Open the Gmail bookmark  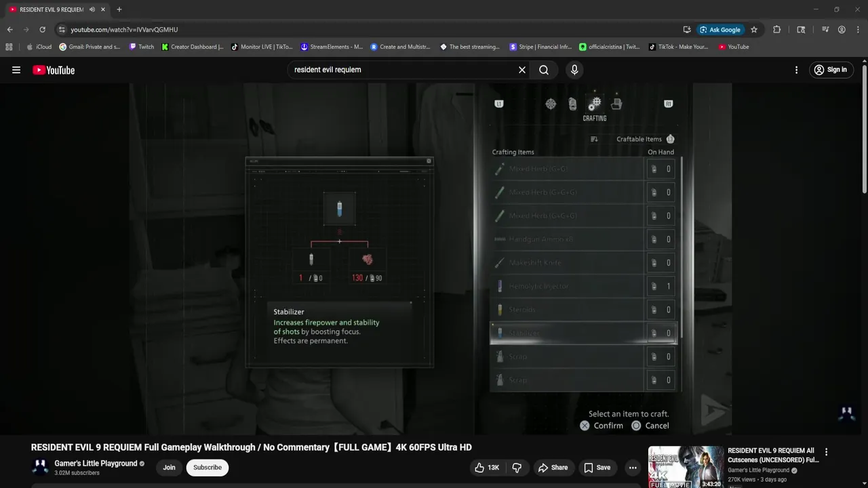pyautogui.click(x=90, y=47)
